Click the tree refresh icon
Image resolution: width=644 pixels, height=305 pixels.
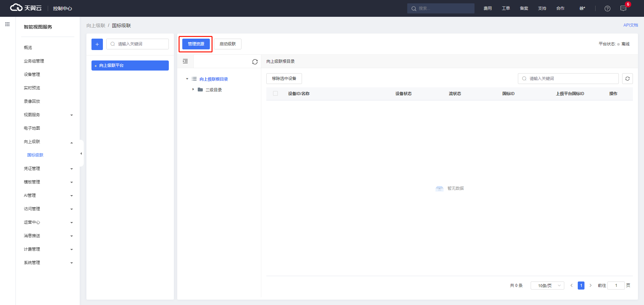(x=255, y=62)
